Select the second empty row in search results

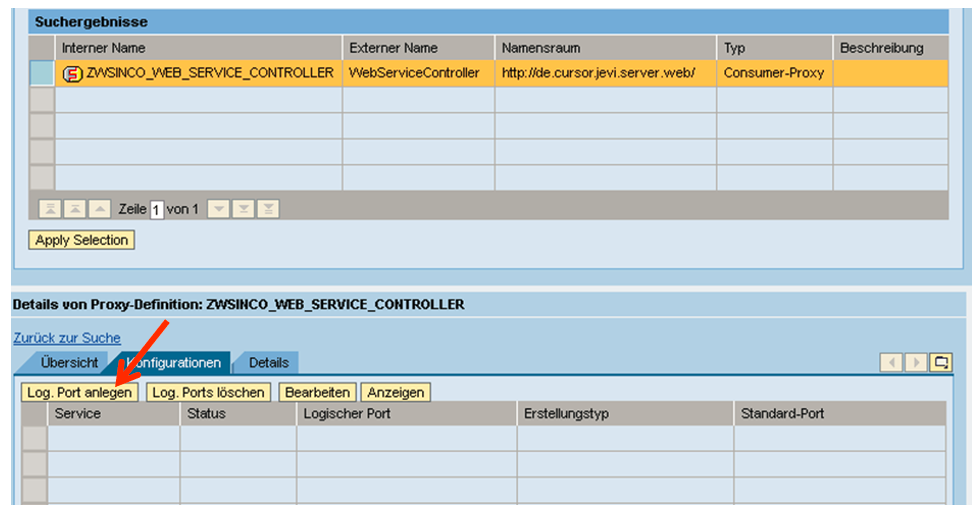coord(42,125)
